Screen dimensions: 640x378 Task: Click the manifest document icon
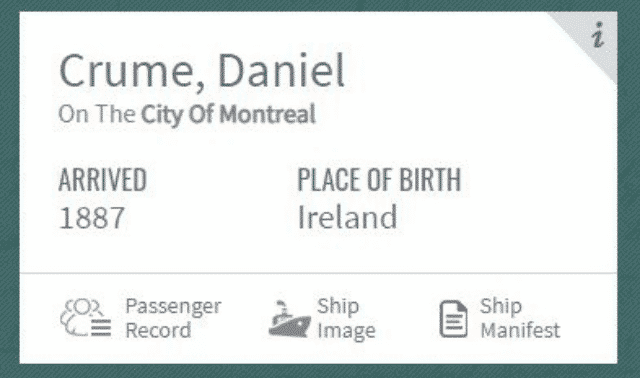[x=453, y=319]
